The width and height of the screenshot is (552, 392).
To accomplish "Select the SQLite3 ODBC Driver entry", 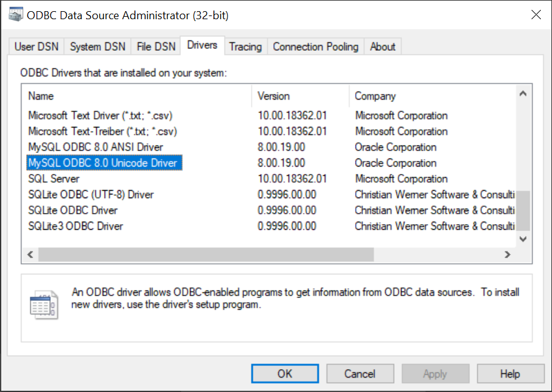I will pos(76,226).
